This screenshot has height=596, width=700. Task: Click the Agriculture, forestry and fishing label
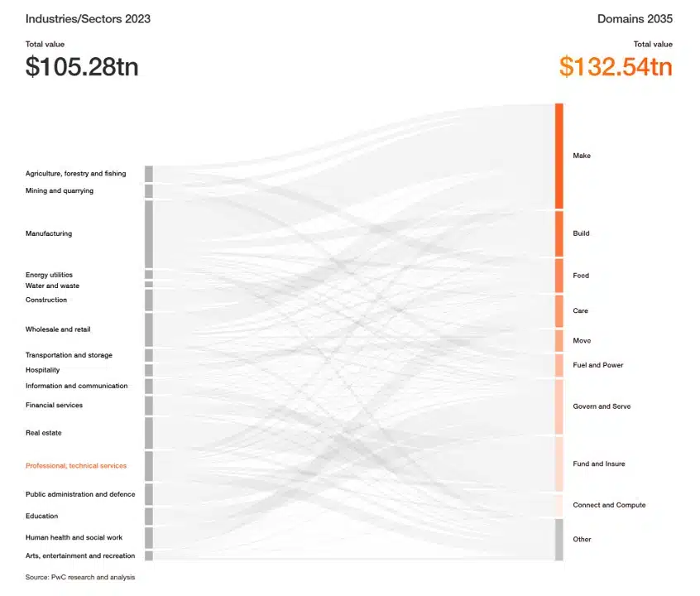pyautogui.click(x=75, y=173)
